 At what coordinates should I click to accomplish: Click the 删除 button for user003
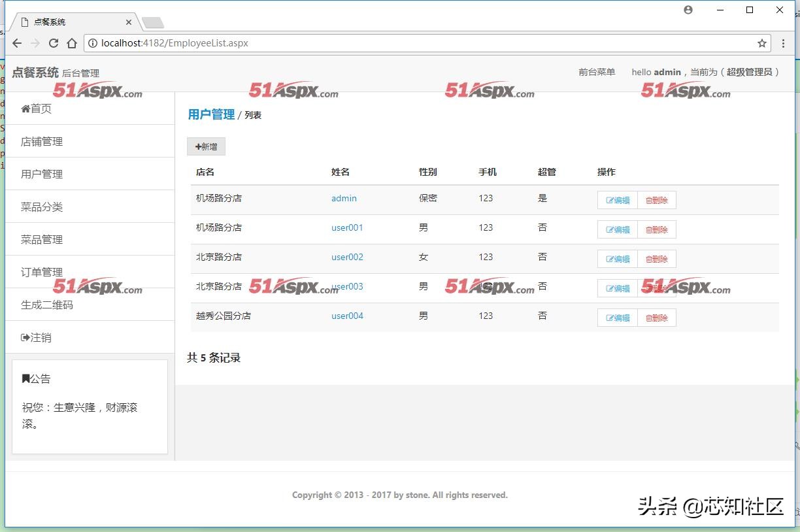[x=656, y=288]
